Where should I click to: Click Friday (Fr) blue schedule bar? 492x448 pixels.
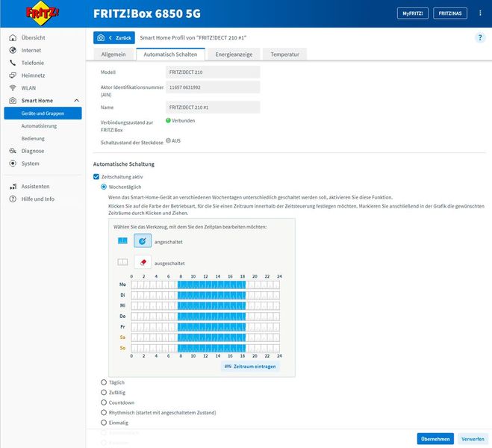tap(211, 327)
